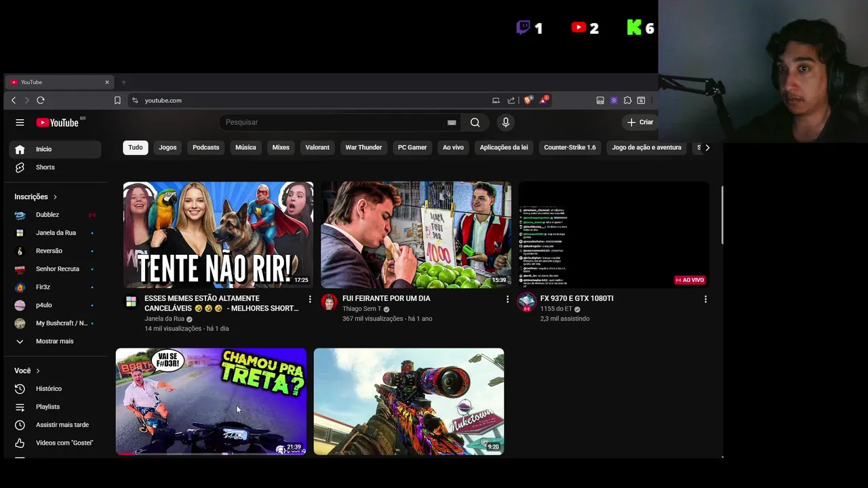Open the Fir3z channel subscription
The height and width of the screenshot is (488, 868).
pos(55,287)
